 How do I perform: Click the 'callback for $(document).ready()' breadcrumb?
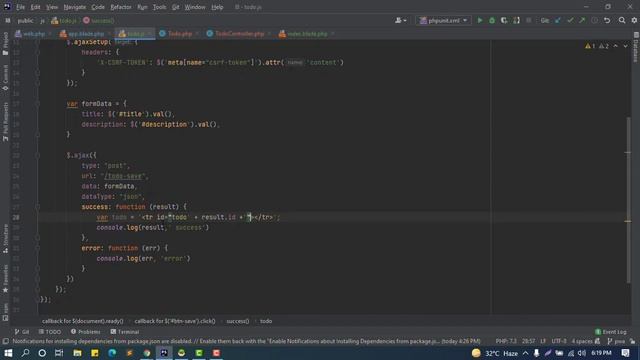[x=82, y=321]
